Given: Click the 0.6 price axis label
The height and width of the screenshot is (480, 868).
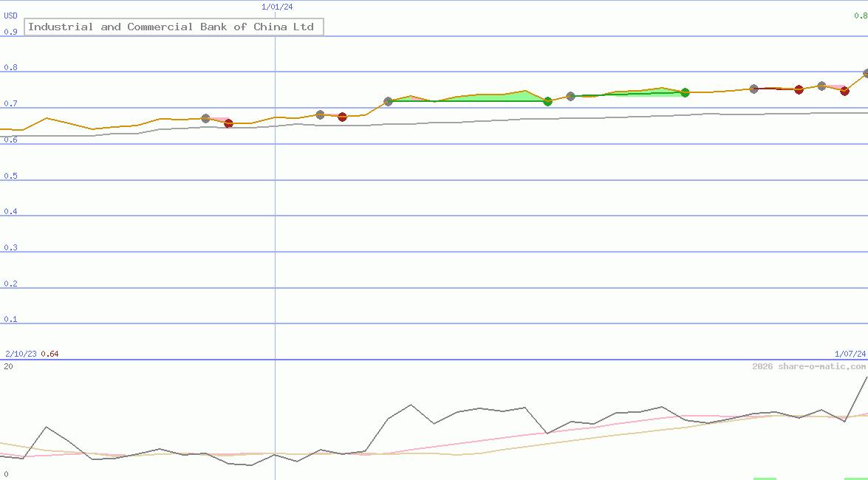Looking at the screenshot, I should pos(11,140).
